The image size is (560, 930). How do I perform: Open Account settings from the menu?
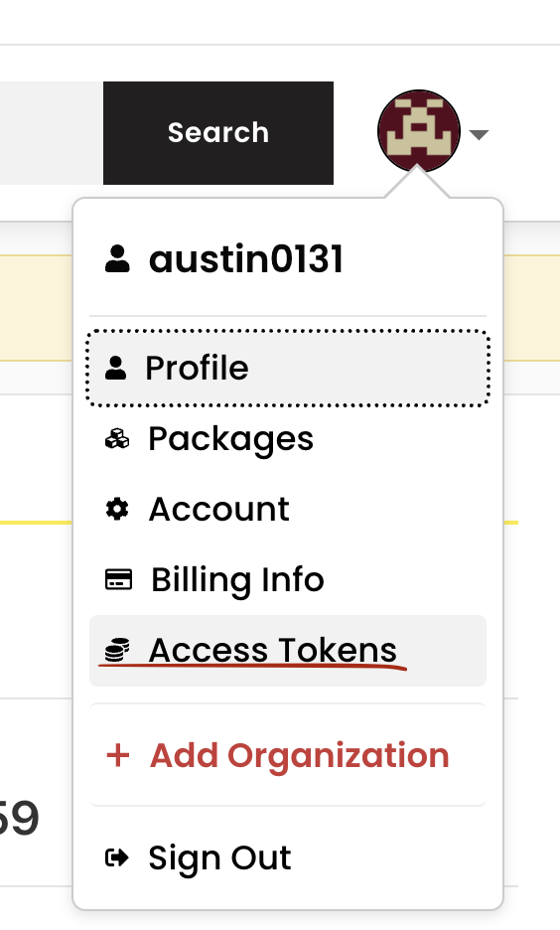(288, 509)
